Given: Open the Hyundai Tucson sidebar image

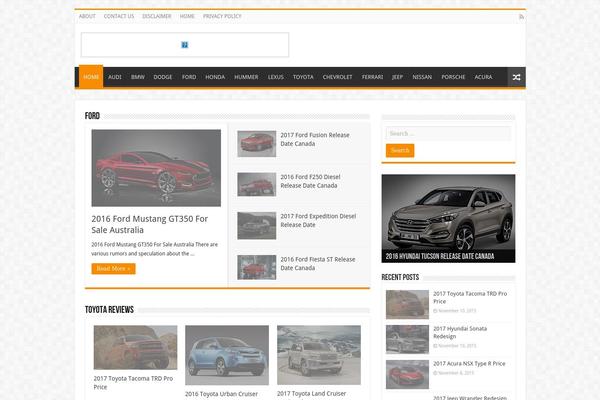Looking at the screenshot, I should tap(448, 218).
